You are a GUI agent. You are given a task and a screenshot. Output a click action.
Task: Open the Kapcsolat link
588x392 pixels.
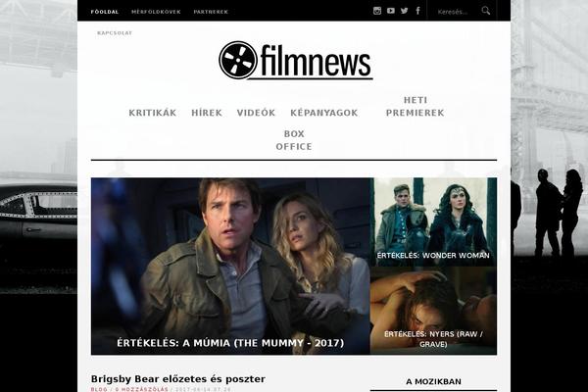click(115, 33)
